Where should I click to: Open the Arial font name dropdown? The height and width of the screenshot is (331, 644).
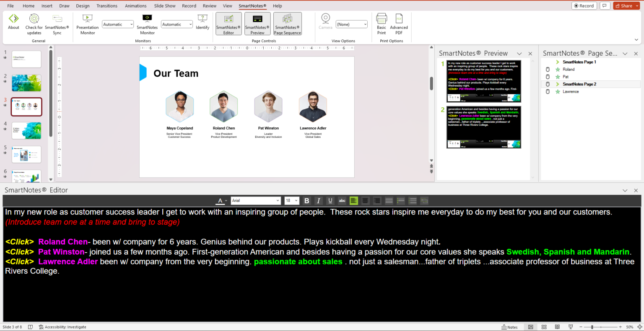click(x=277, y=201)
